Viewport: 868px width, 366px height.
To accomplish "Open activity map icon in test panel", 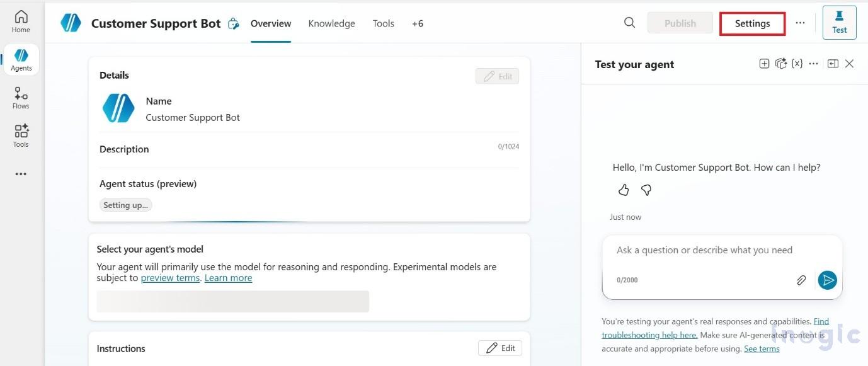I will (781, 64).
